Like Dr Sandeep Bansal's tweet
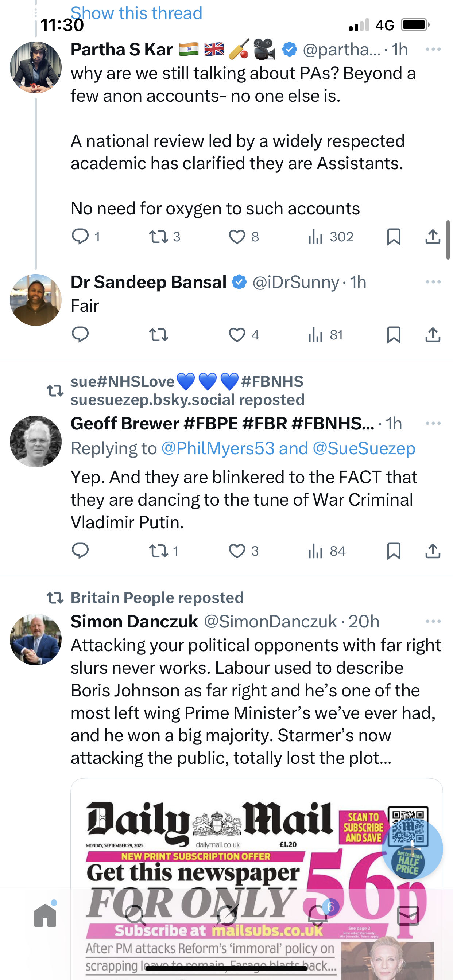The width and height of the screenshot is (453, 980). click(x=237, y=335)
